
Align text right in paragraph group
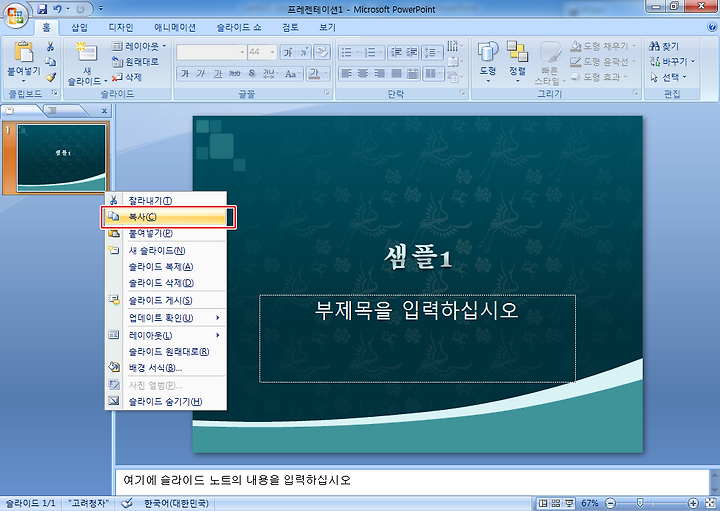[x=379, y=73]
